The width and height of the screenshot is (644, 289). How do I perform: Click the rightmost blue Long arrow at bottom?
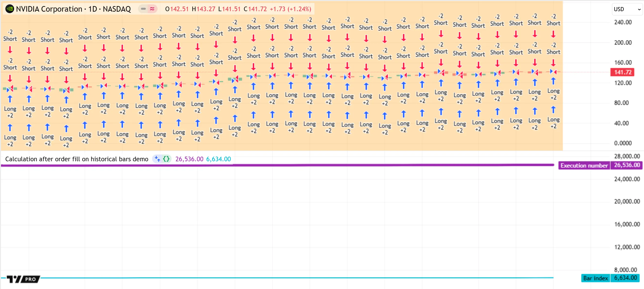(x=553, y=110)
